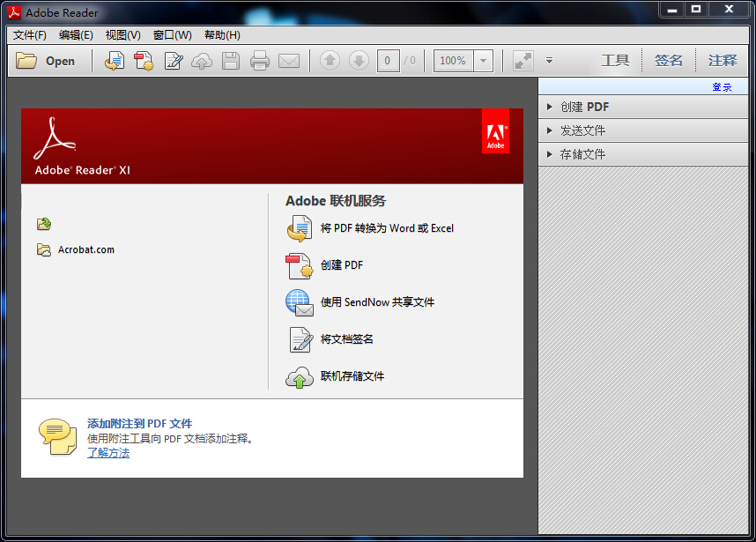Image resolution: width=756 pixels, height=542 pixels.
Task: Click 将 PDF 转换为 Word 或 Excel text
Action: pyautogui.click(x=387, y=228)
